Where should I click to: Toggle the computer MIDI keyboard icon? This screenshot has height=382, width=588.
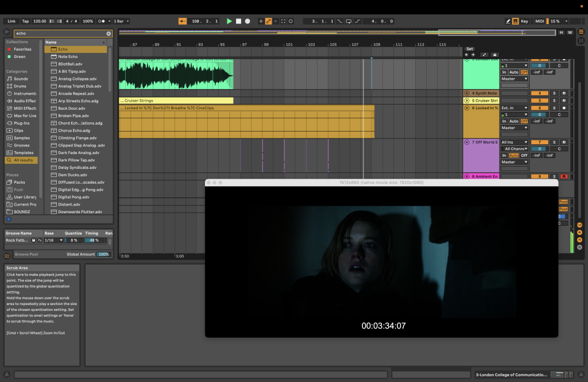pyautogui.click(x=516, y=21)
